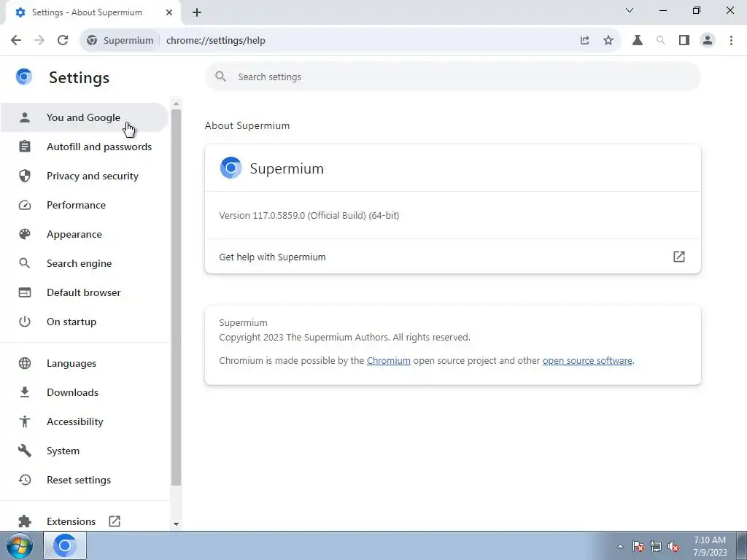Open Accessibility settings
The width and height of the screenshot is (747, 560).
[x=85, y=421]
